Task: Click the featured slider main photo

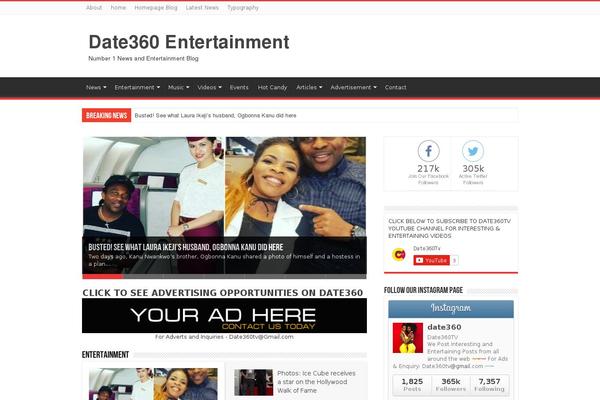Action: (224, 187)
